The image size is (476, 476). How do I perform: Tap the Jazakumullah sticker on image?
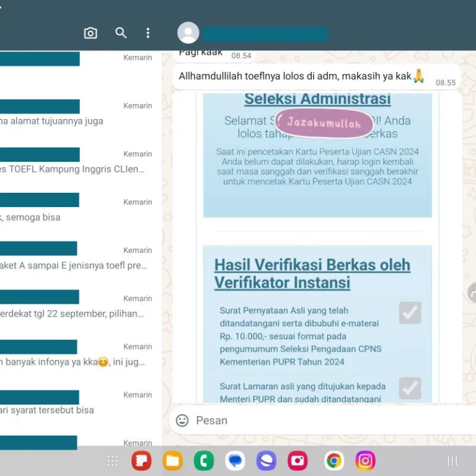pyautogui.click(x=324, y=123)
